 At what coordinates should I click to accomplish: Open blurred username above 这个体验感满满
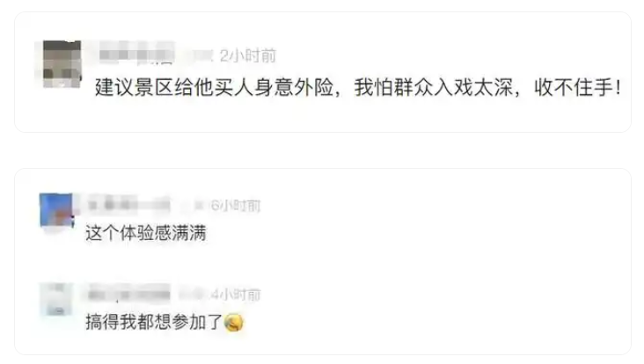(128, 204)
